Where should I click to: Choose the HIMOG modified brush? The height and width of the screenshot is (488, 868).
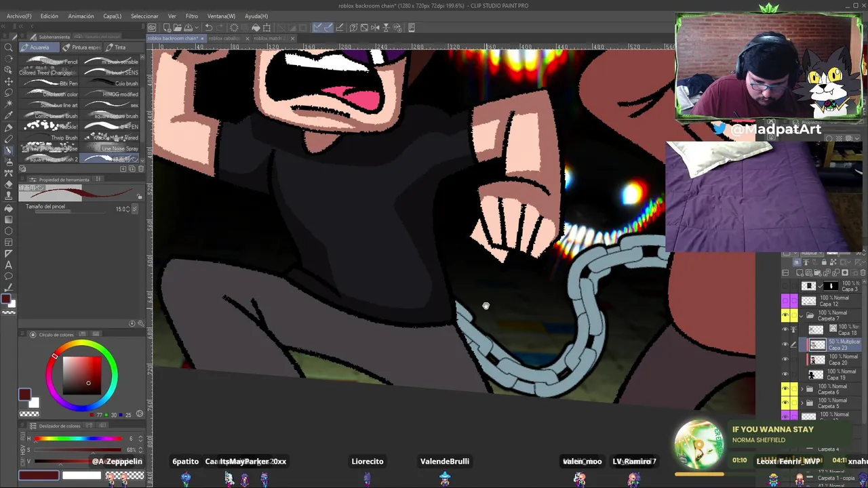tap(110, 94)
